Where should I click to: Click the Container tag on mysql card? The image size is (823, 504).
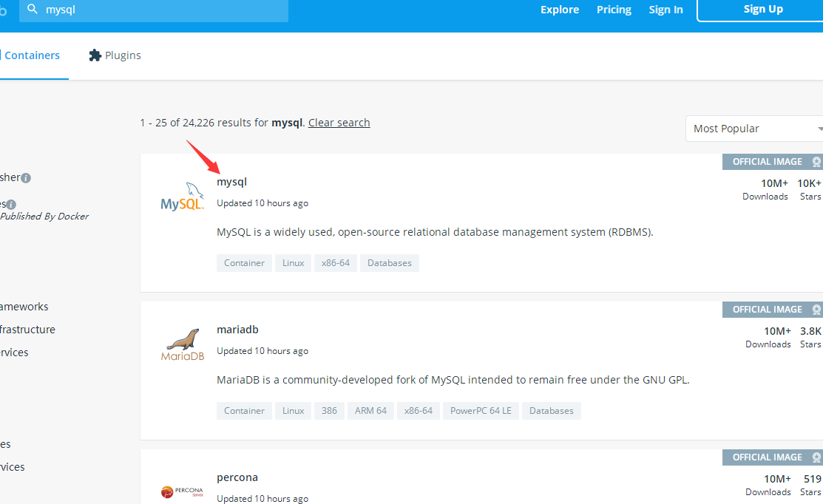coord(244,263)
